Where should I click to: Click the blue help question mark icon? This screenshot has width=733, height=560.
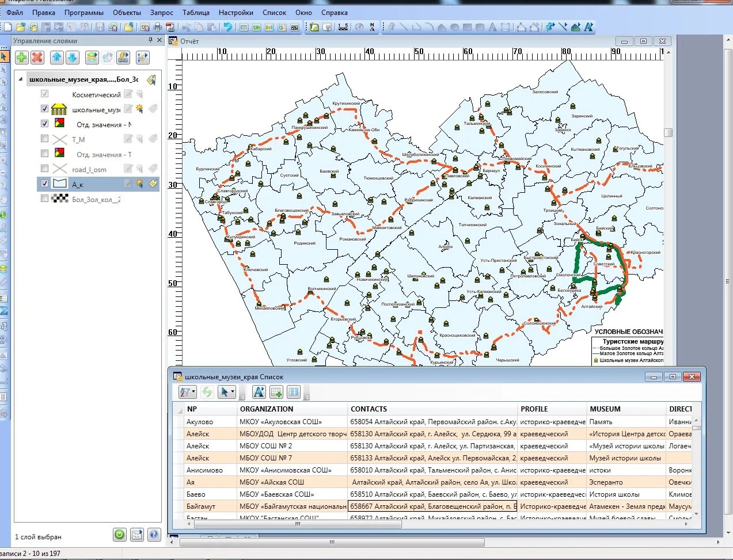click(154, 535)
